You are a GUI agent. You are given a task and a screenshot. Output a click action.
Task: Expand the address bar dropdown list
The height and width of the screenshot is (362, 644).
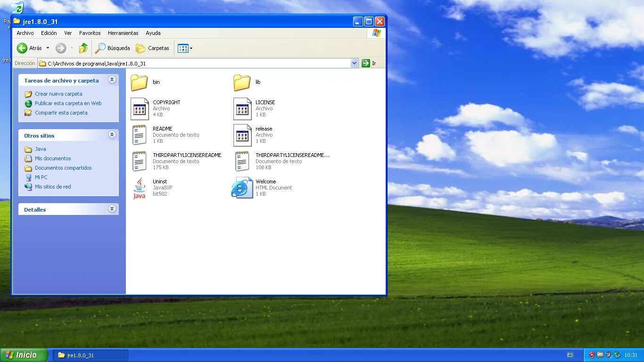tap(355, 63)
